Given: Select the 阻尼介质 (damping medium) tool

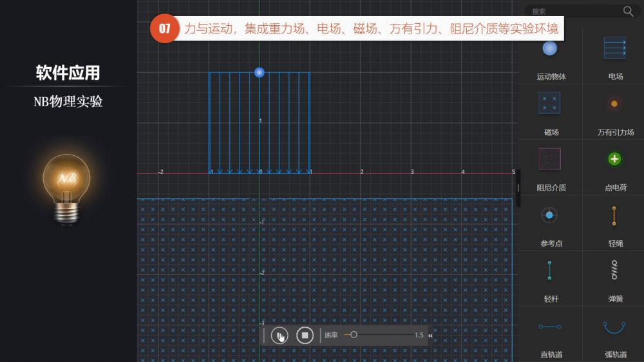Looking at the screenshot, I should (549, 159).
